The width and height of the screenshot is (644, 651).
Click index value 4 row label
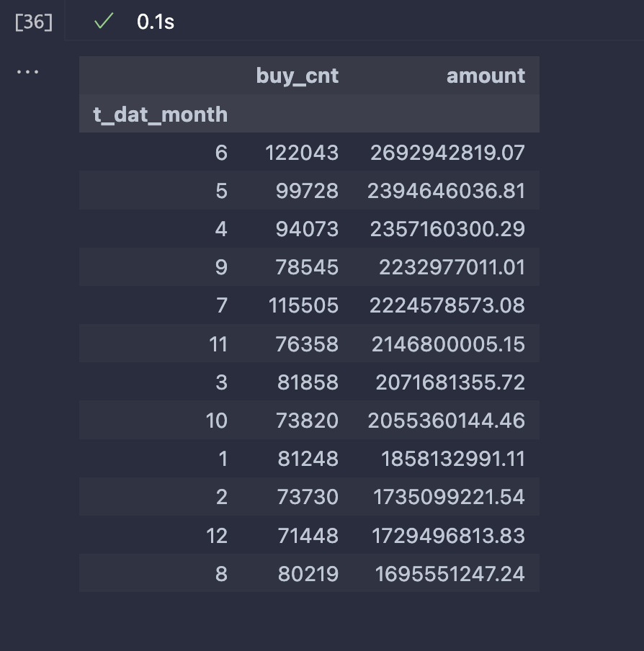pyautogui.click(x=221, y=229)
